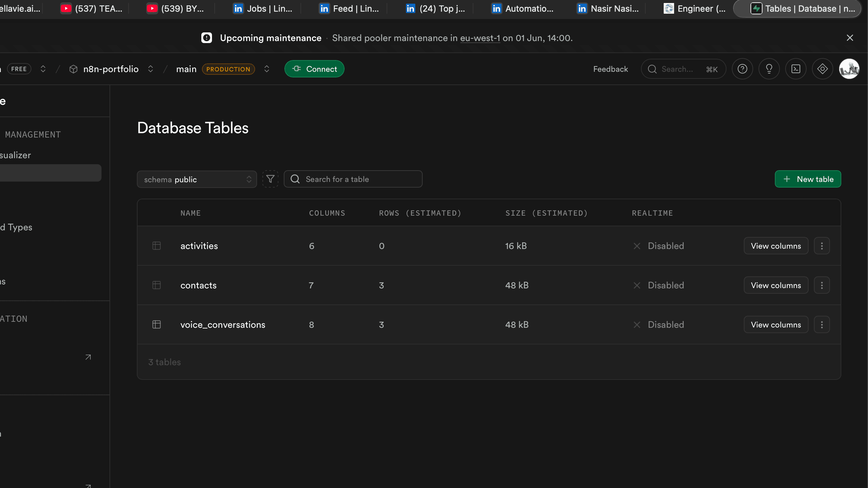The image size is (868, 488).
Task: Click the New table button
Action: (808, 179)
